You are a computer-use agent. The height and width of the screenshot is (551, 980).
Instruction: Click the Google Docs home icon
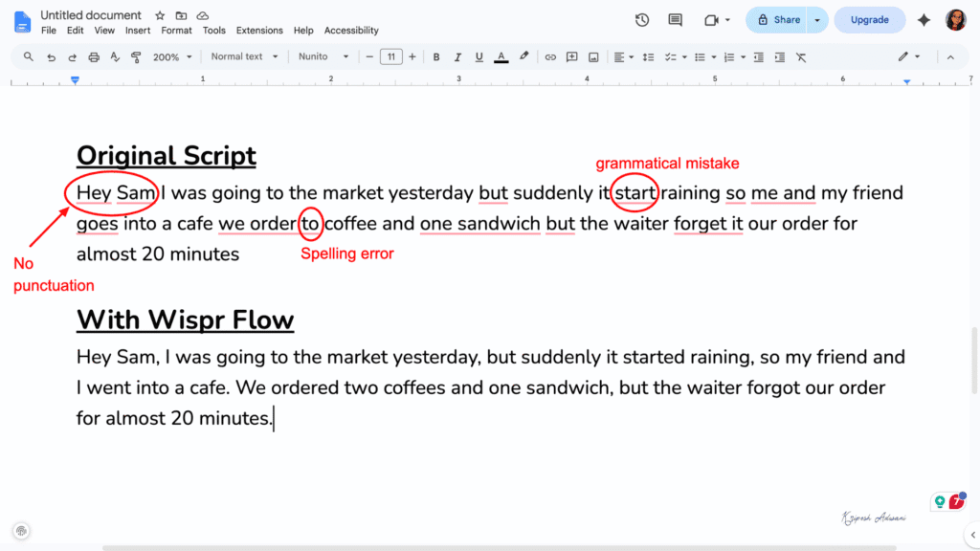tap(22, 22)
